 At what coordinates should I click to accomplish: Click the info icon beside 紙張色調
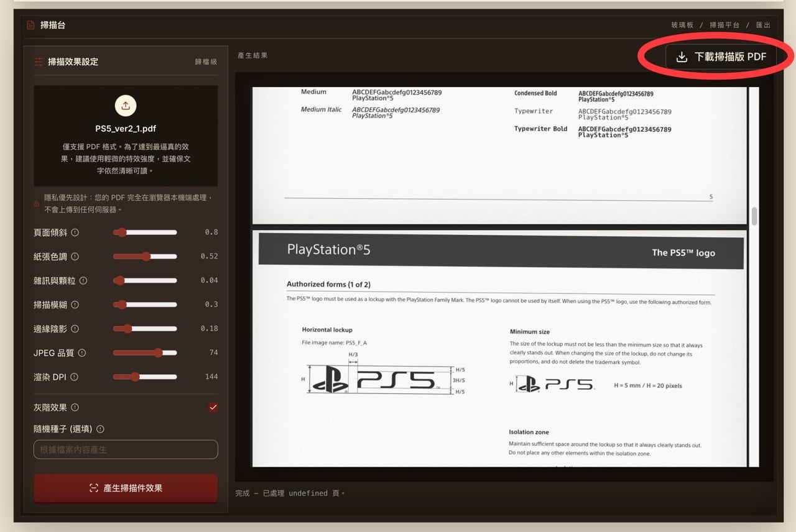(75, 256)
